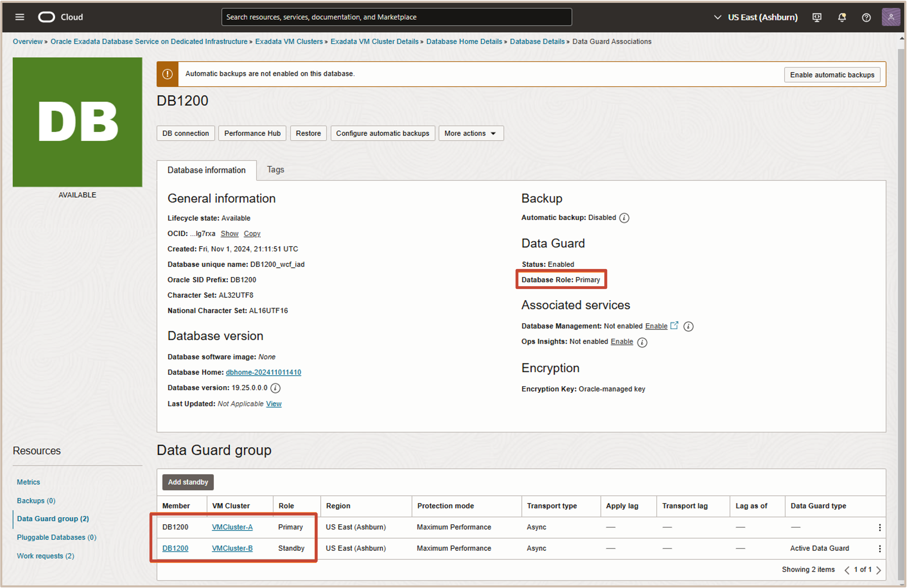Click the warning icon on the backups banner

pyautogui.click(x=167, y=74)
